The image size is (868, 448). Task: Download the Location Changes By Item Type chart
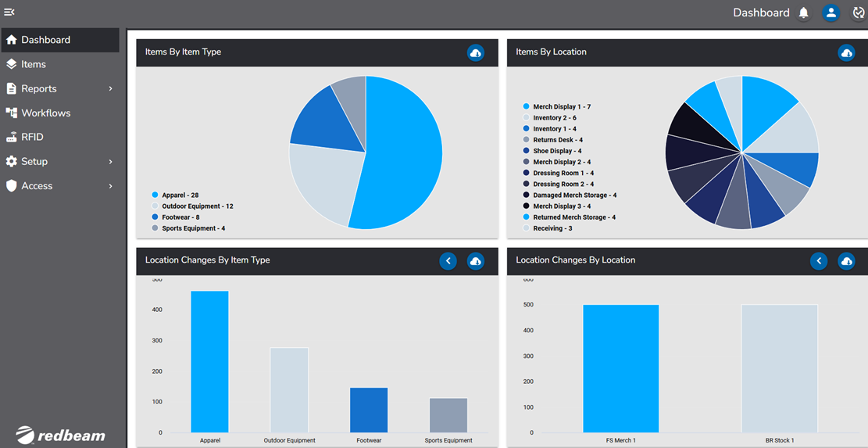tap(475, 261)
